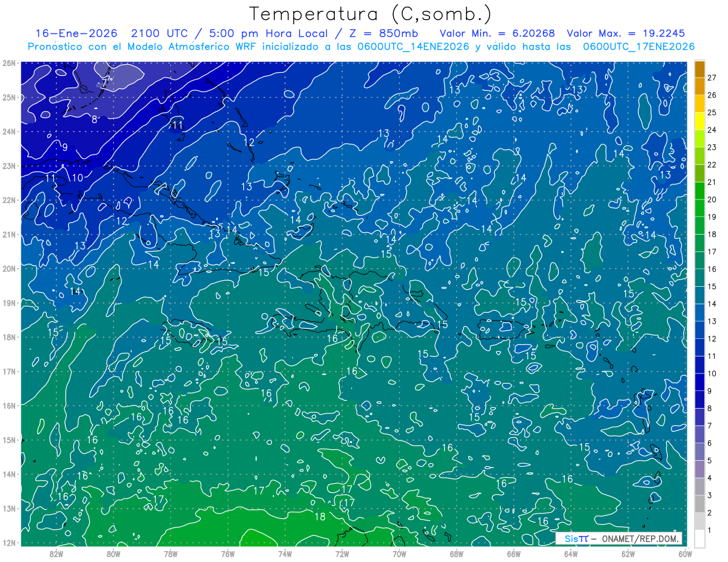728x562 pixels.
Task: Click the '68W' longitude axis label
Action: click(x=456, y=553)
